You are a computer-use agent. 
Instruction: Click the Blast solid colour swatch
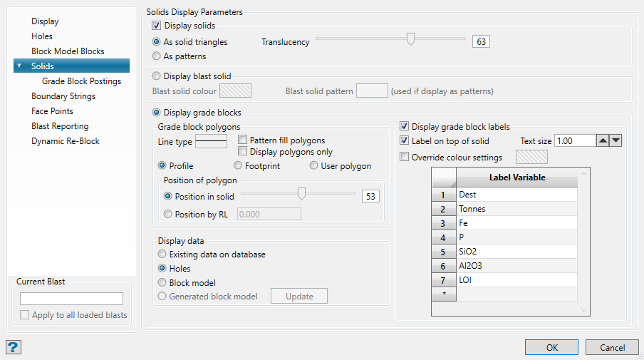pos(236,91)
